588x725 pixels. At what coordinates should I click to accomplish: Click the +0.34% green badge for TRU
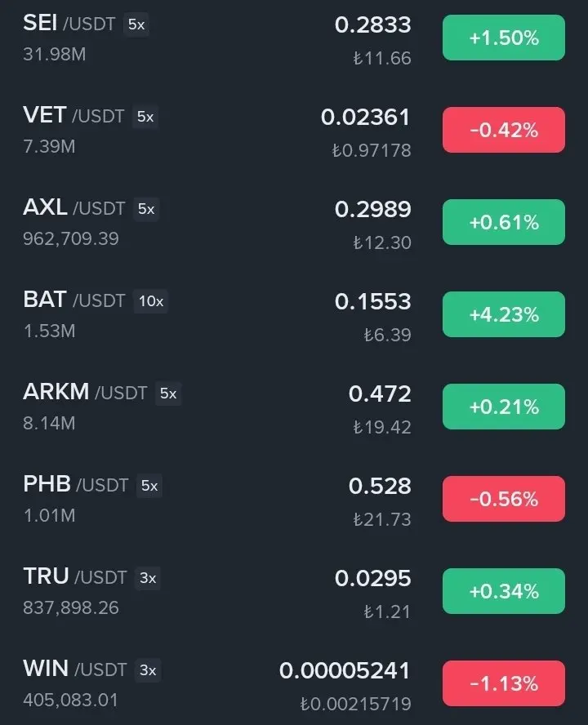503,591
